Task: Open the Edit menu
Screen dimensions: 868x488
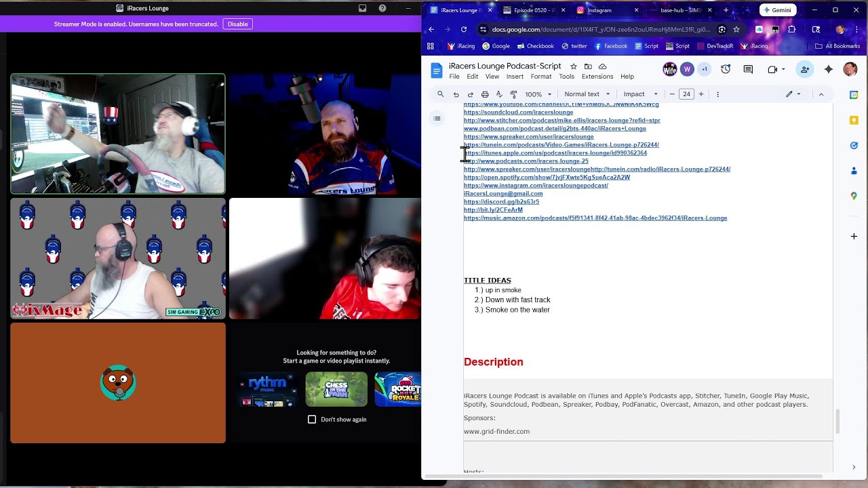Action: (473, 77)
